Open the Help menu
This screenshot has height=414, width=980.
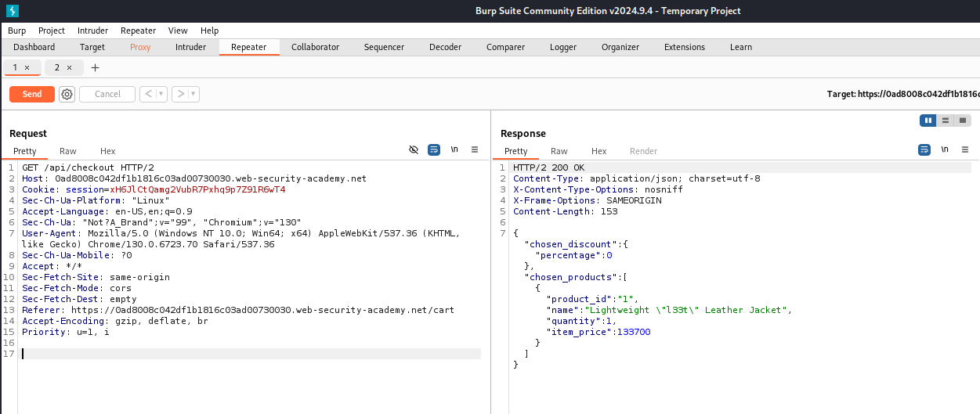click(209, 31)
